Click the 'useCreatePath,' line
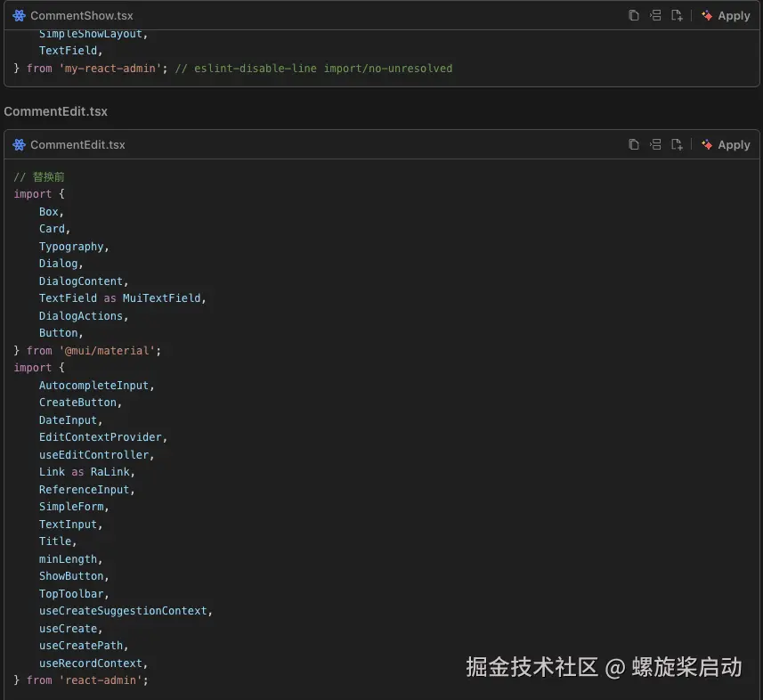763x700 pixels. pyautogui.click(x=84, y=646)
